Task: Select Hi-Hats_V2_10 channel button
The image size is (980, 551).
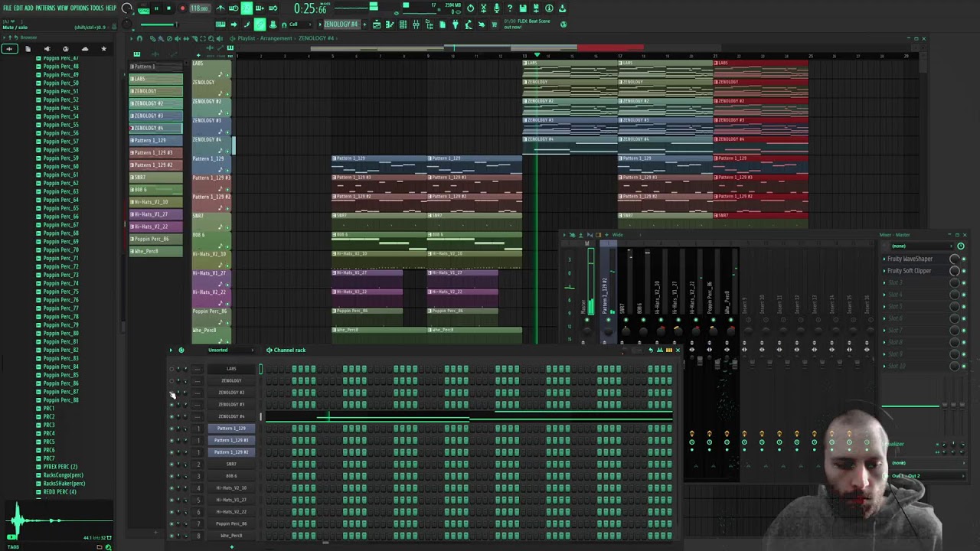Action: 231,487
